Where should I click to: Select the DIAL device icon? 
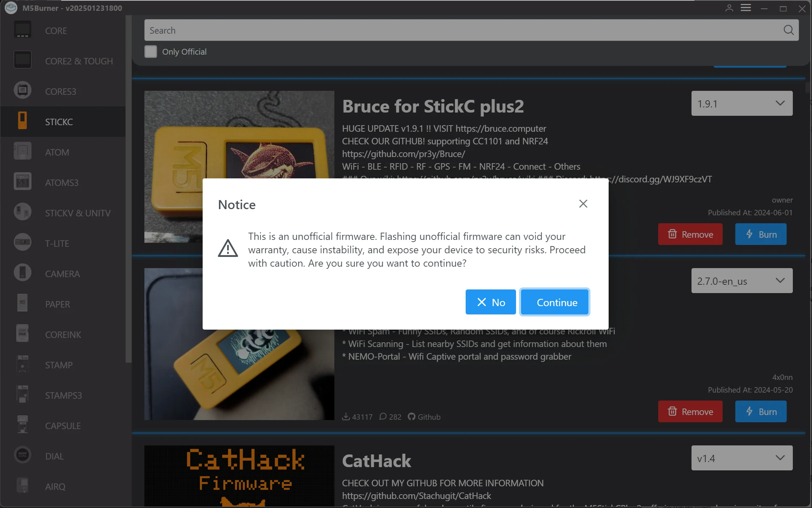(22, 455)
